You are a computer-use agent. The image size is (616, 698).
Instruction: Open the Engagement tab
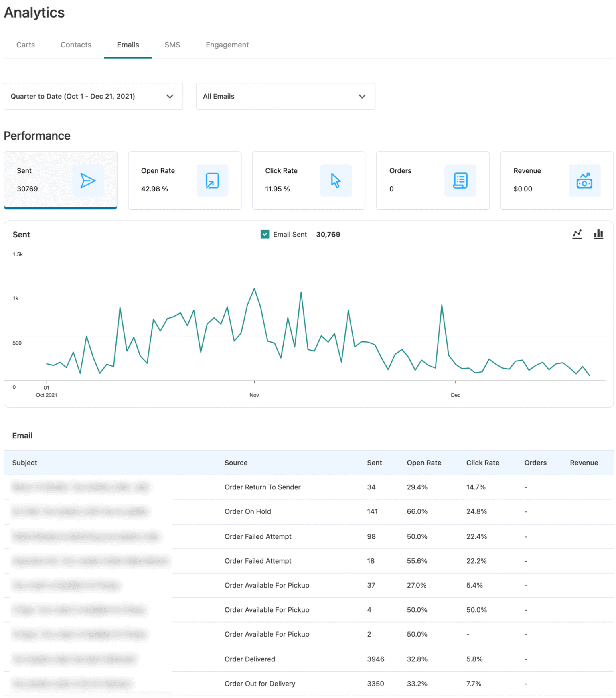pyautogui.click(x=227, y=45)
